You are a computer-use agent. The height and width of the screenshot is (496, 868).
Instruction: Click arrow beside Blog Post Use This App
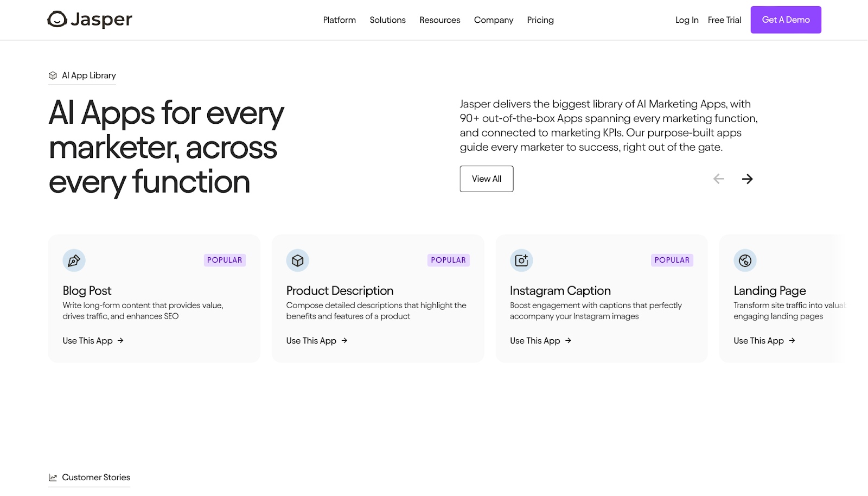click(120, 341)
